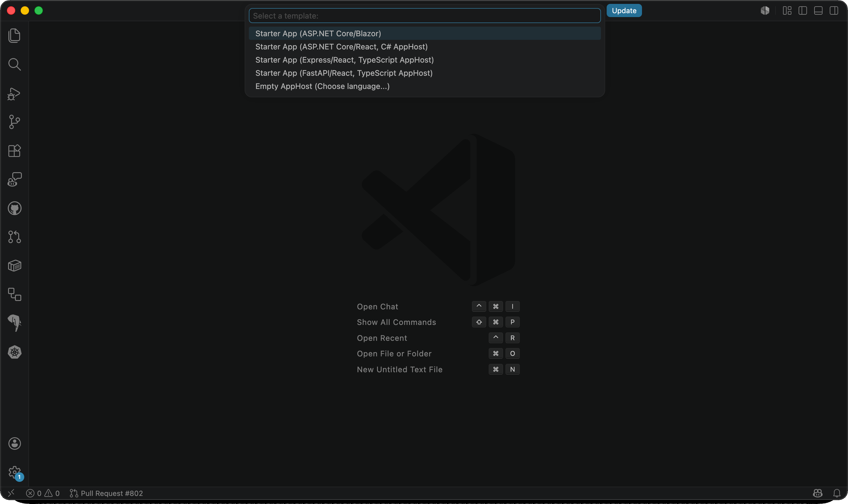Select Starter App (ASP.NET Core/React, C# AppHost)

tap(425, 46)
